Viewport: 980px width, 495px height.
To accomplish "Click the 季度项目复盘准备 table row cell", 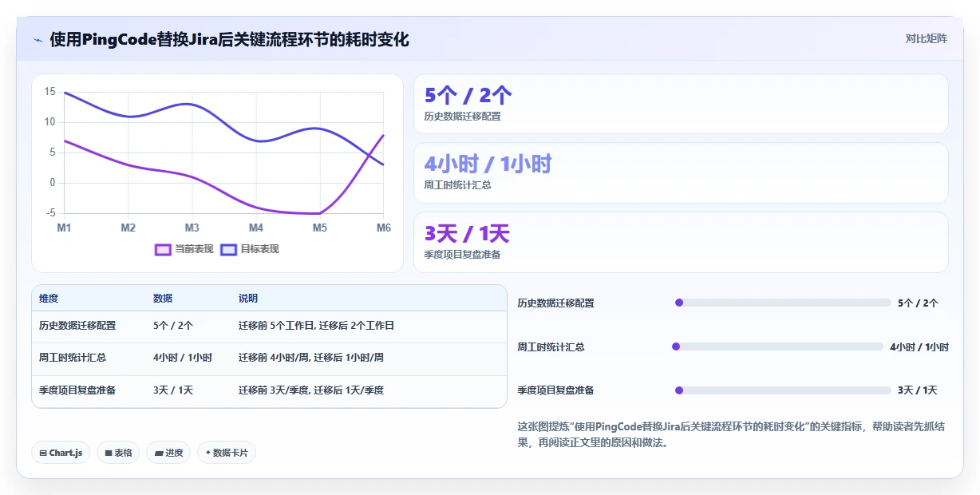I will (77, 390).
